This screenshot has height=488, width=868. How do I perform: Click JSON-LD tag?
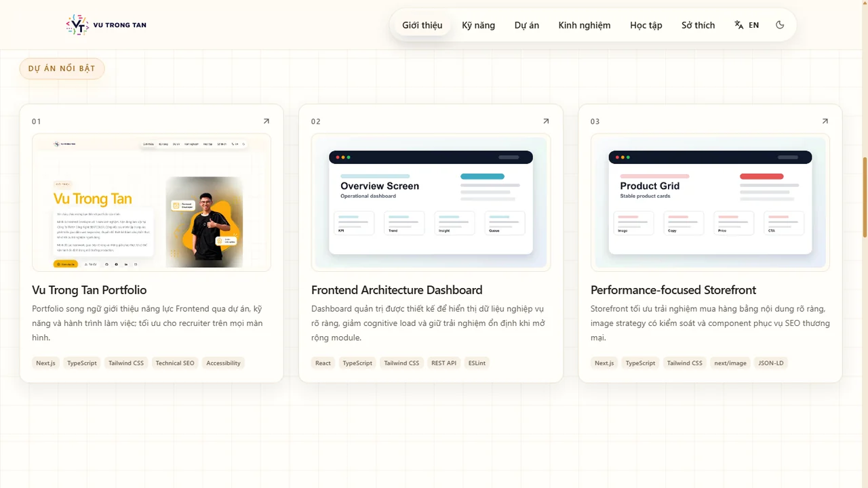point(770,363)
